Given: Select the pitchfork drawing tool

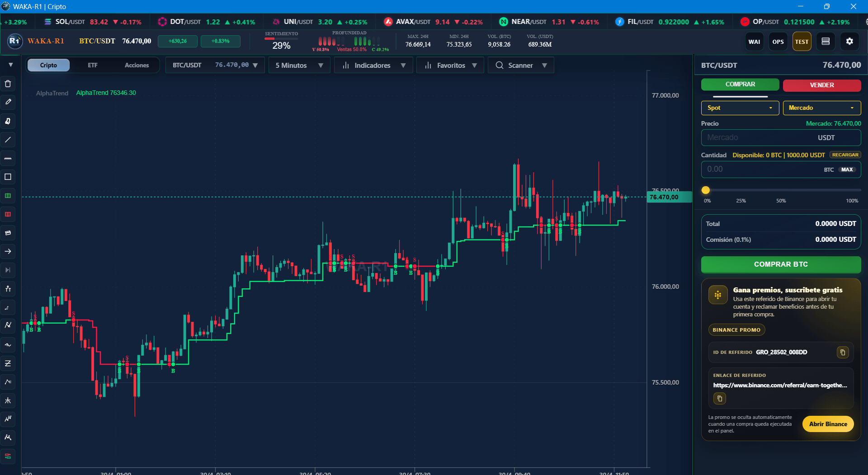Looking at the screenshot, I should click(x=8, y=400).
